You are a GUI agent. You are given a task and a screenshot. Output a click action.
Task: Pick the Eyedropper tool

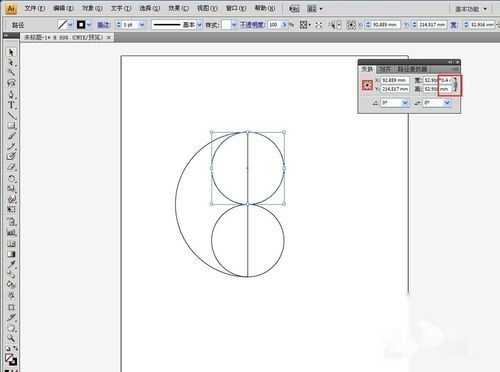click(x=11, y=264)
